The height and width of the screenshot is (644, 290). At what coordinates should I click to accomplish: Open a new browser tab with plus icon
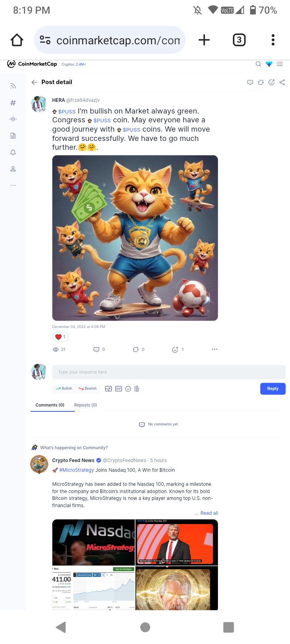pos(204,40)
